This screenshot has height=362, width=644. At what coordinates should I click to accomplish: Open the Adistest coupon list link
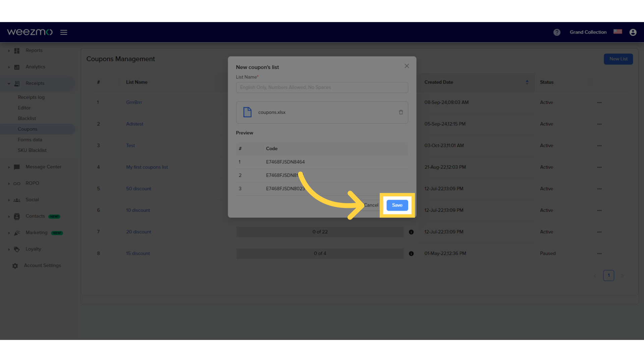(x=135, y=124)
